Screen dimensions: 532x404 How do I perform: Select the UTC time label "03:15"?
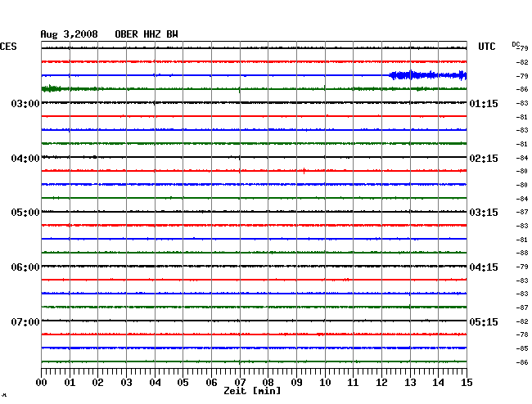click(x=484, y=213)
